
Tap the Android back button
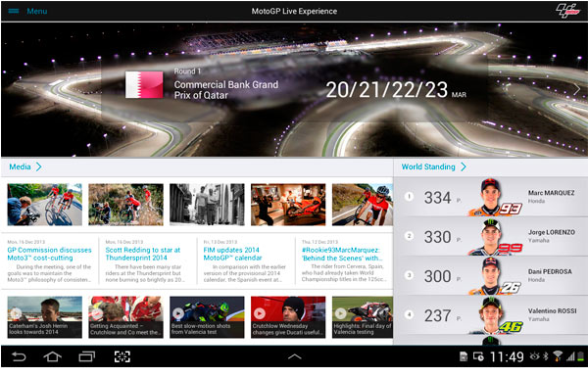19,356
